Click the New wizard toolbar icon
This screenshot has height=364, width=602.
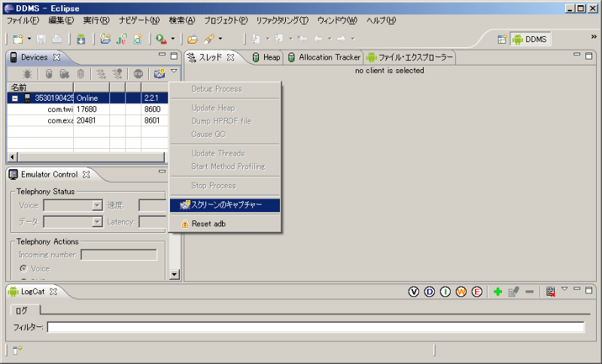17,39
